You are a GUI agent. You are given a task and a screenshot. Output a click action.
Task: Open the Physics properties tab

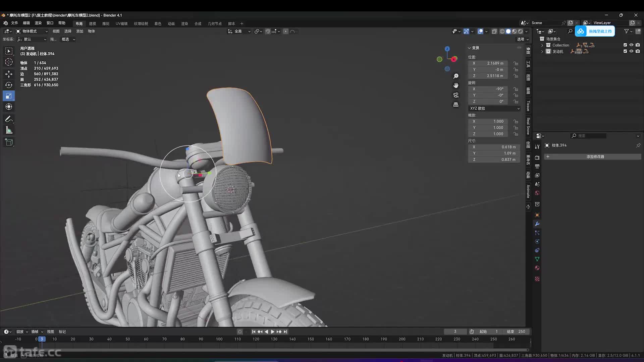[x=537, y=241]
